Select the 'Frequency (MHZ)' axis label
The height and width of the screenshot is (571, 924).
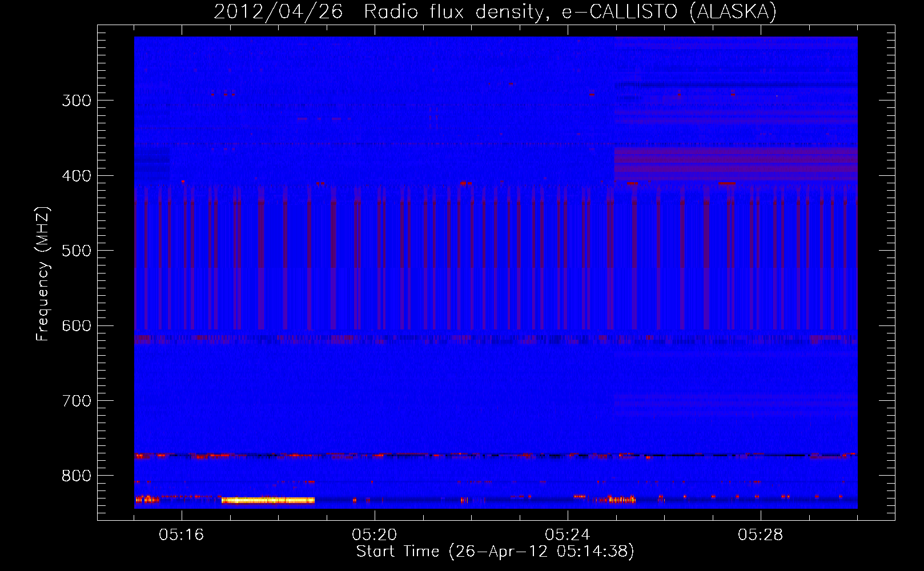click(43, 274)
